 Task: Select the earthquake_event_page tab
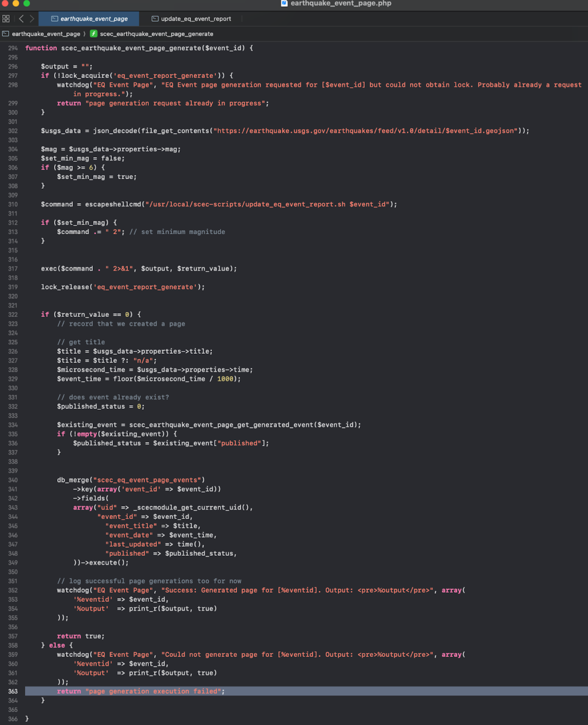(x=89, y=19)
